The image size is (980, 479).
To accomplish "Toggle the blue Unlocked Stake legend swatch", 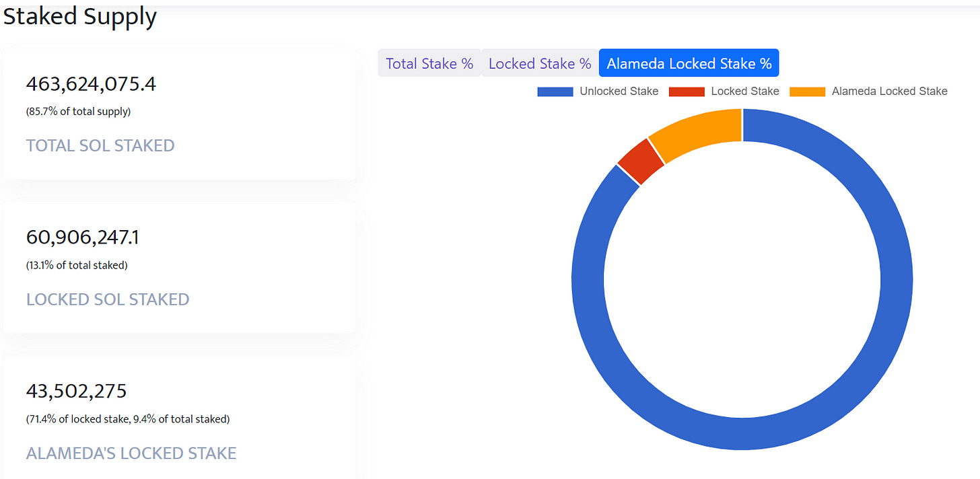I will (555, 91).
